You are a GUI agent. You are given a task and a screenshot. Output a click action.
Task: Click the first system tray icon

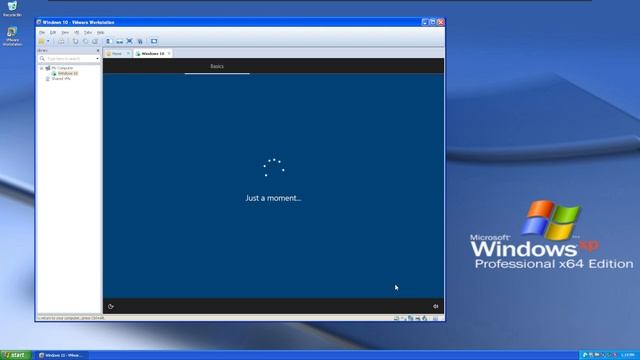(584, 355)
